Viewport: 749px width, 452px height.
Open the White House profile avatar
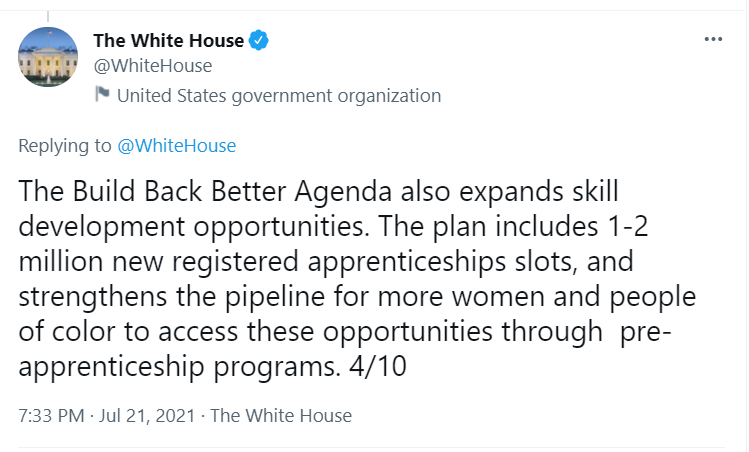tap(48, 57)
